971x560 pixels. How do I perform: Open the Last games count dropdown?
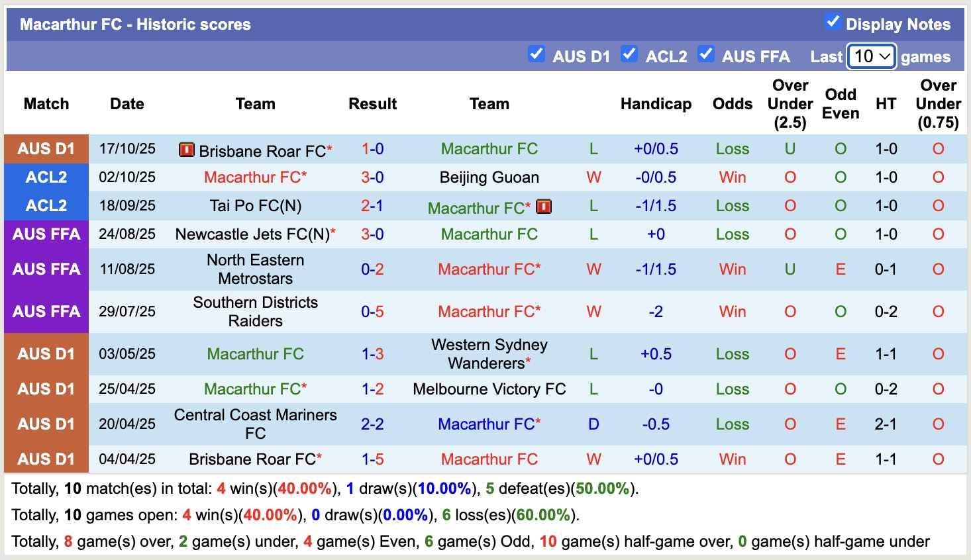871,56
